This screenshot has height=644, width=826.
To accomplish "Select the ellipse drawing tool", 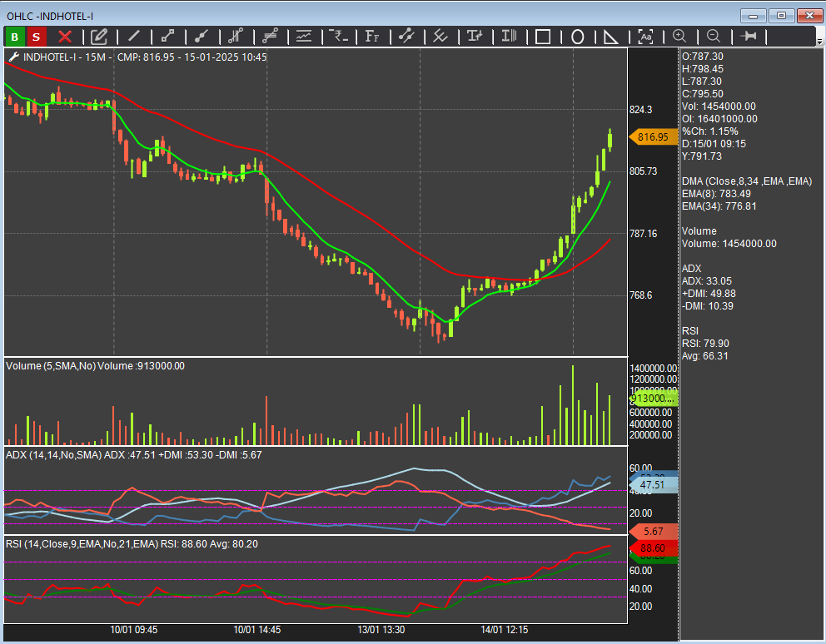I will click(577, 37).
